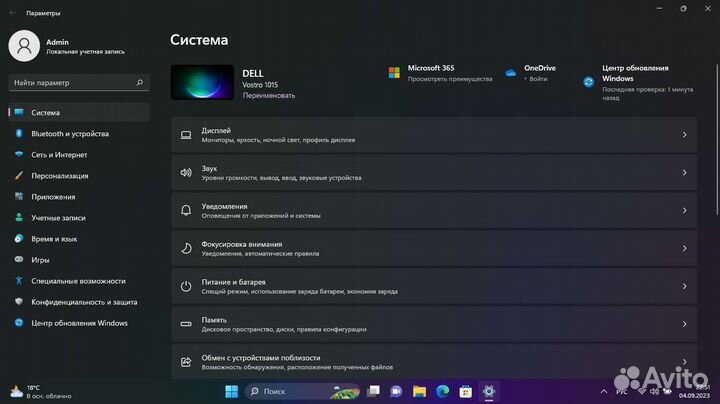Open Microsoft Store from taskbar
Image resolution: width=720 pixels, height=404 pixels.
[x=466, y=392]
